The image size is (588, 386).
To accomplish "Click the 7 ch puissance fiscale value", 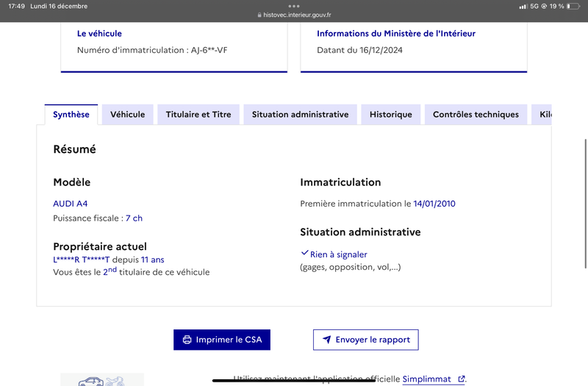I will 134,218.
